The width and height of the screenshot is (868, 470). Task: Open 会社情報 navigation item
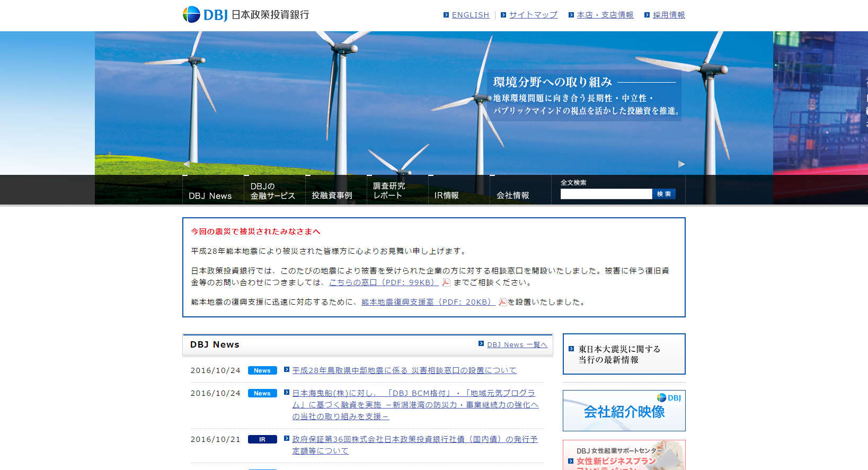513,196
